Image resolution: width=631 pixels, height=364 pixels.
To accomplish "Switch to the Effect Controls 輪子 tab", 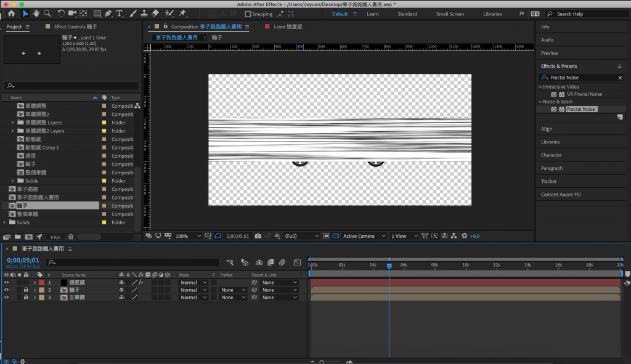I will pos(75,26).
